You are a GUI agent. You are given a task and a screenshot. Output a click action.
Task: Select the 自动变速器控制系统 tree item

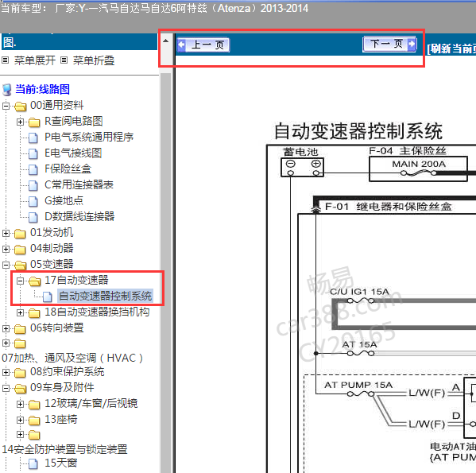[x=106, y=296]
